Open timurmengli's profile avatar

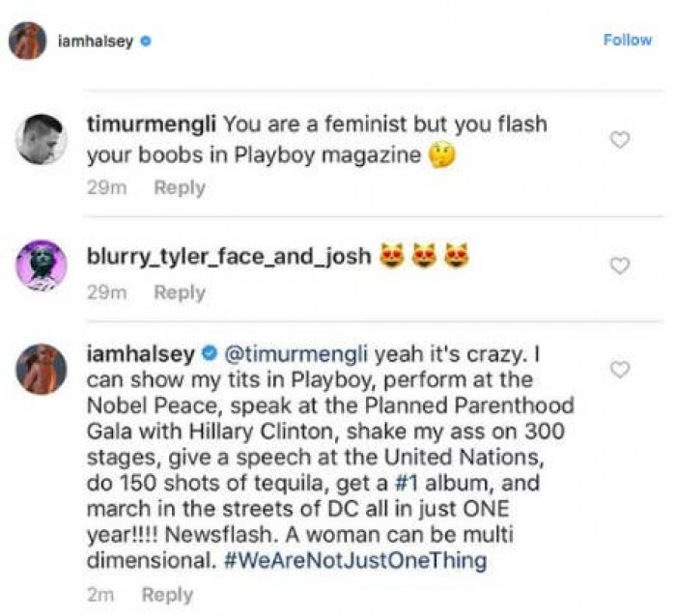pyautogui.click(x=41, y=139)
